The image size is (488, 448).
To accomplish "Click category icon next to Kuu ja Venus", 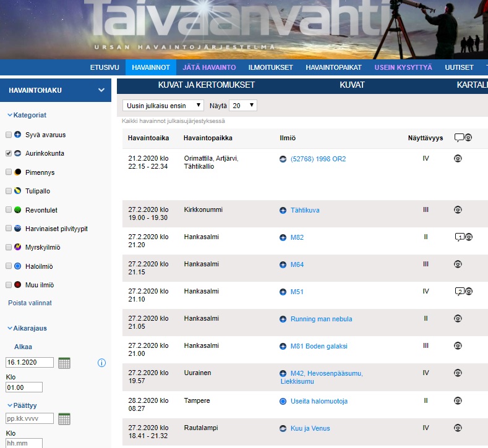I will pos(283,428).
